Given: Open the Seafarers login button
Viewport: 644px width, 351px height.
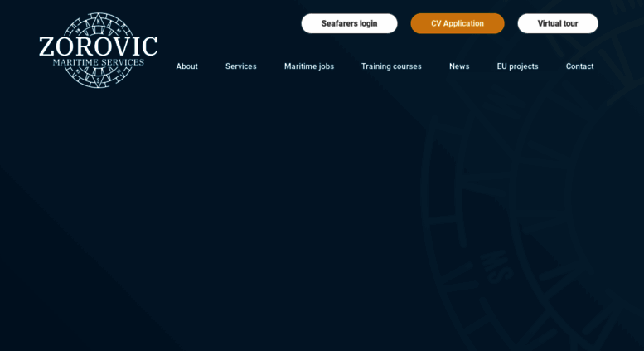Looking at the screenshot, I should tap(349, 23).
